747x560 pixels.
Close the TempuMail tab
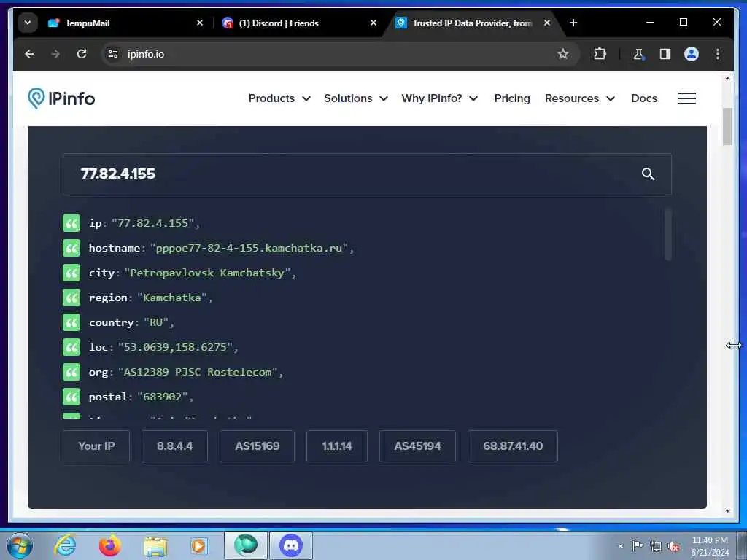point(200,23)
